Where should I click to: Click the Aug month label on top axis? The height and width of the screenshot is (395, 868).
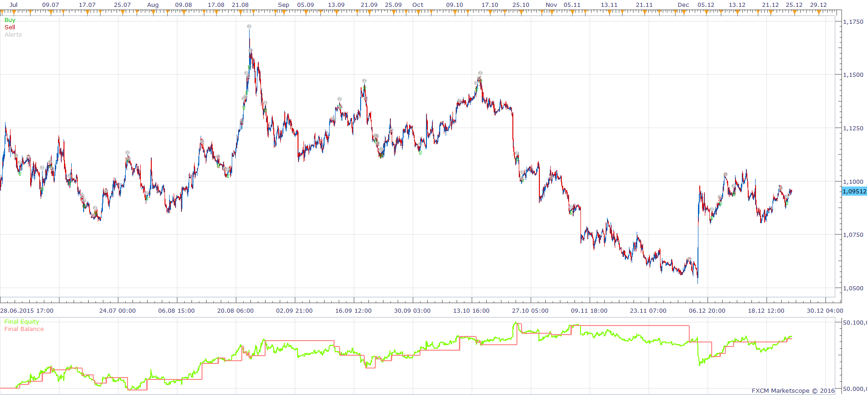(x=153, y=5)
